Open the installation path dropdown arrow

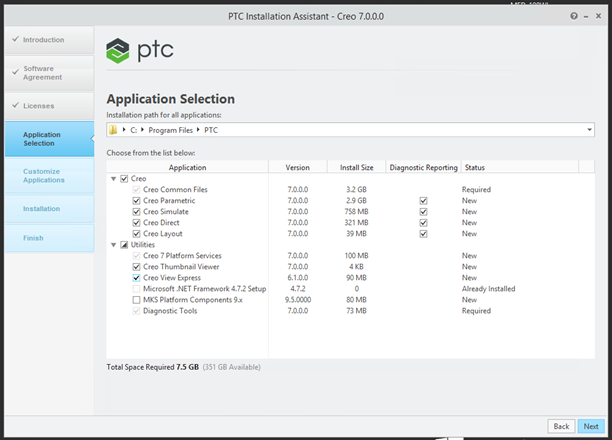click(x=589, y=130)
